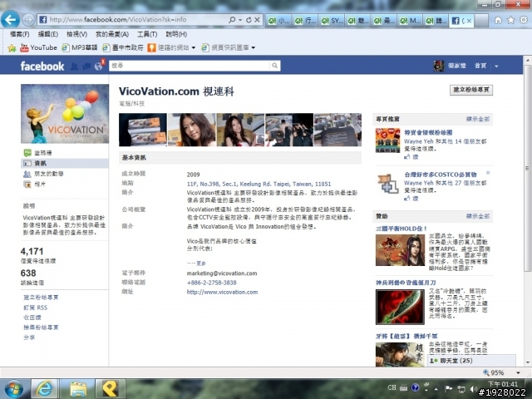This screenshot has height=399, width=532.
Task: Switch to the M... browser tab
Action: 410,21
